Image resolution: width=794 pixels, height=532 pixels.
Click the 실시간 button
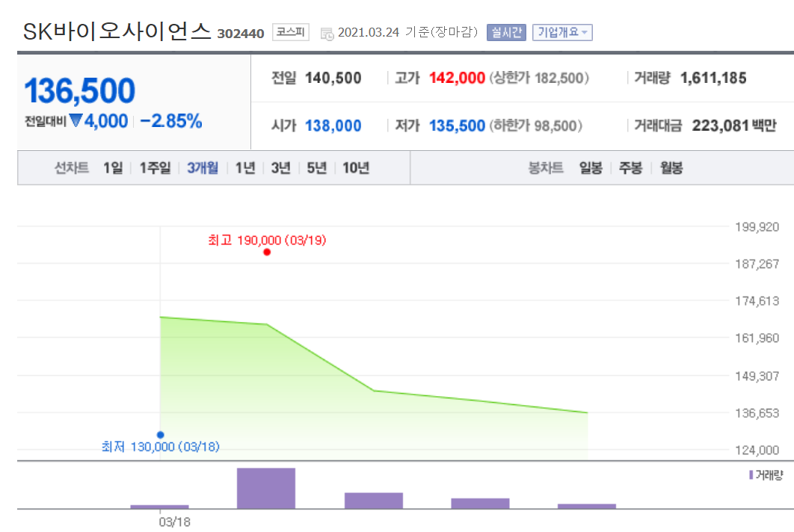(506, 32)
